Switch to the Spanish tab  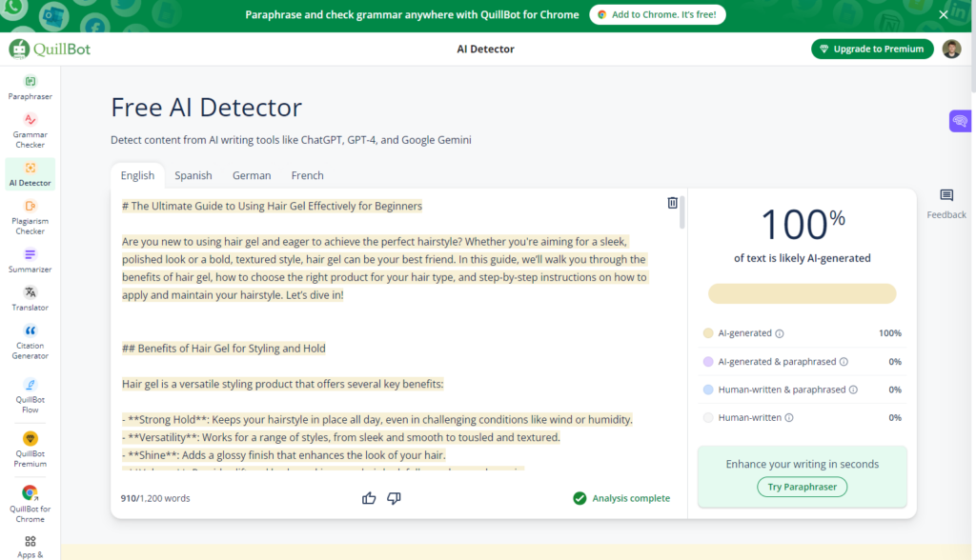(x=193, y=175)
